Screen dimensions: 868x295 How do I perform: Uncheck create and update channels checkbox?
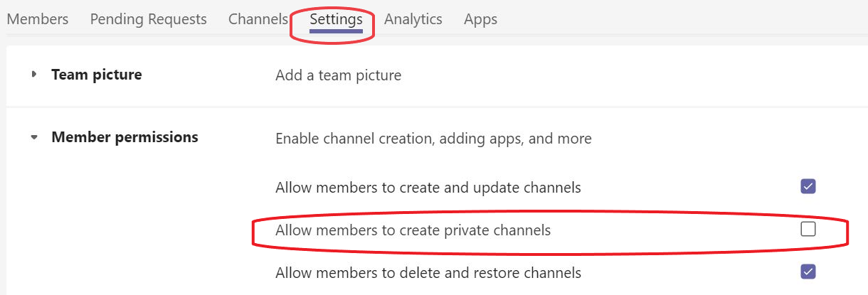pos(808,187)
